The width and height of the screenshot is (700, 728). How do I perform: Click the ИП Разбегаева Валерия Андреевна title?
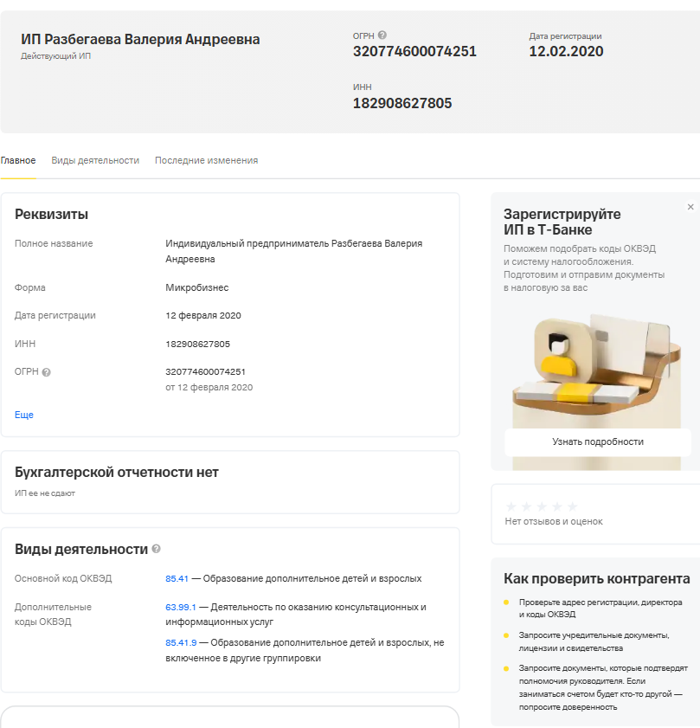click(x=140, y=40)
